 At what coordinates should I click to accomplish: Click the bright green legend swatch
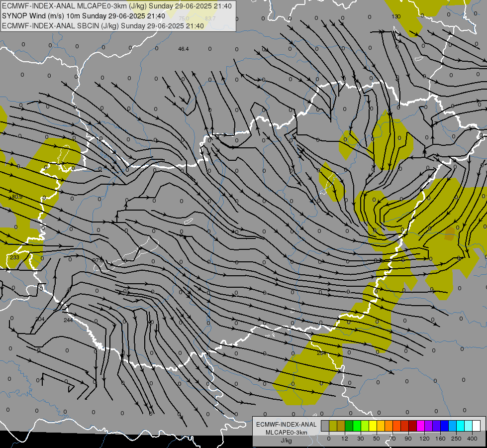(357, 426)
